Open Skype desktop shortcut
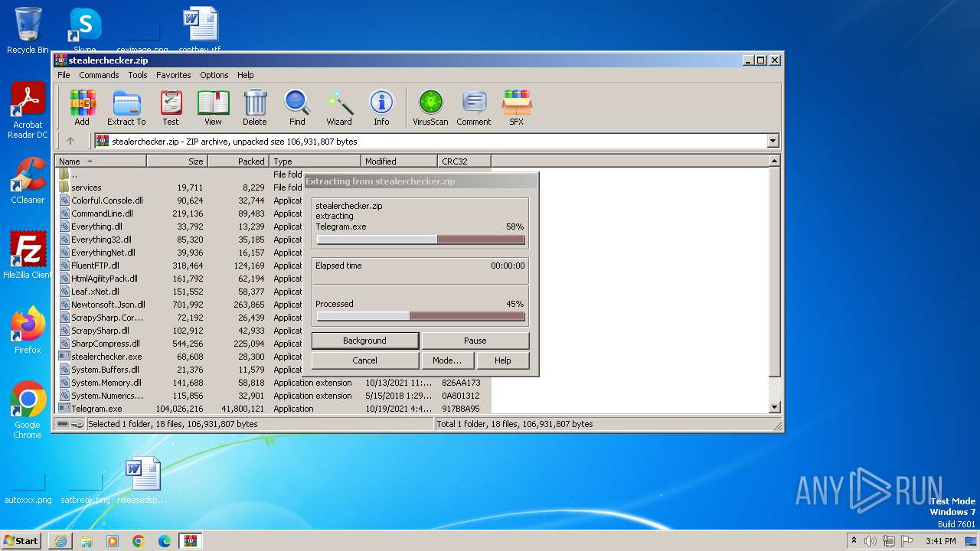Screen dimensions: 980x551 (84, 29)
